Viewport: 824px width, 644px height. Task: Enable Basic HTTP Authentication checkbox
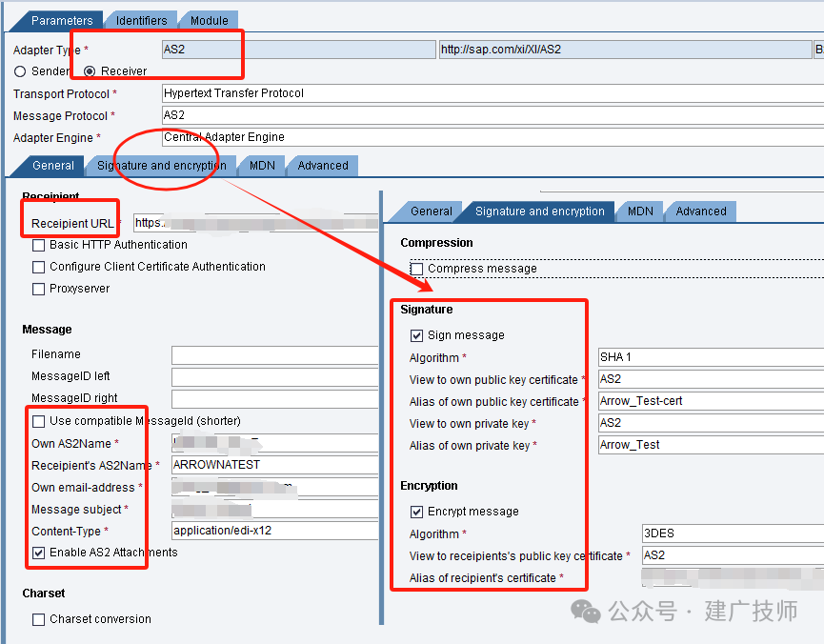pyautogui.click(x=38, y=245)
